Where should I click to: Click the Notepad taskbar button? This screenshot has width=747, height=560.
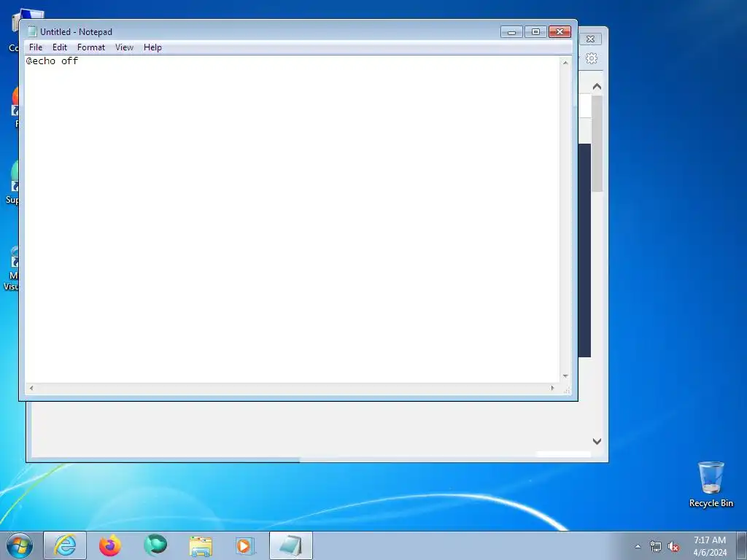(x=291, y=545)
